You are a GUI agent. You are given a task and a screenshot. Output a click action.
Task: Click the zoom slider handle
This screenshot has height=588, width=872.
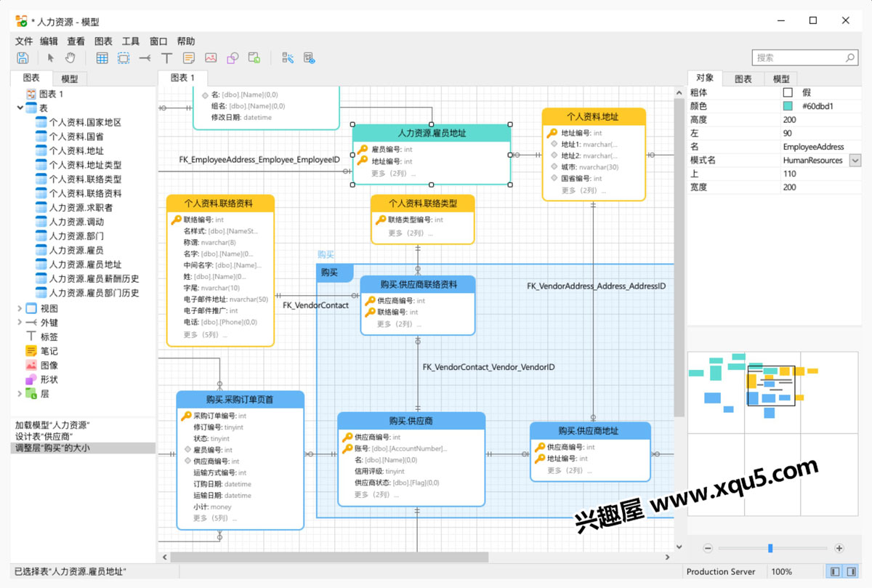pyautogui.click(x=770, y=548)
